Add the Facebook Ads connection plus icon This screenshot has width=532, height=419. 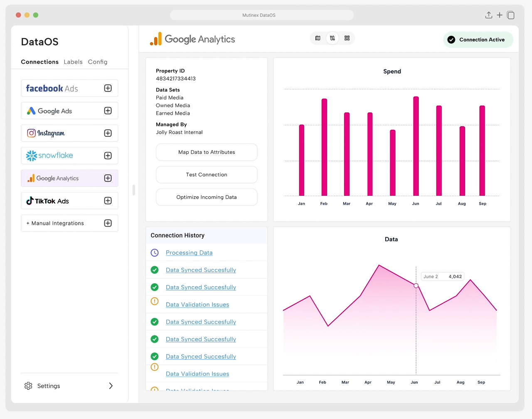click(x=108, y=88)
